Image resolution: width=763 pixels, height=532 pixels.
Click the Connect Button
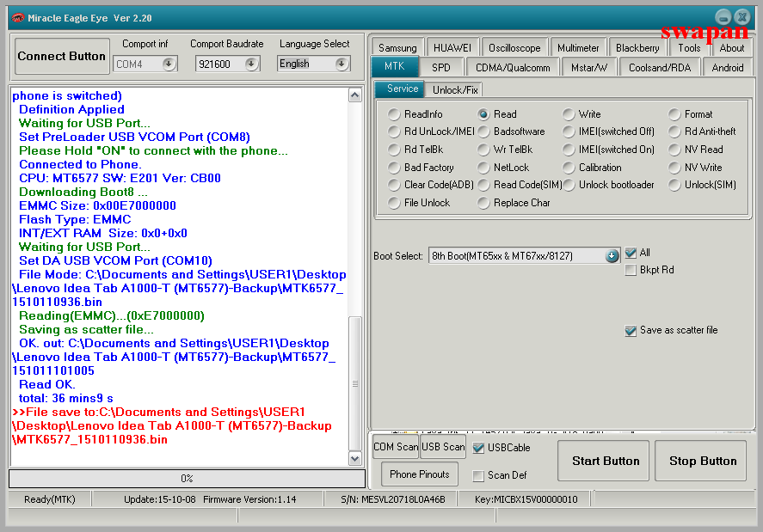click(62, 57)
